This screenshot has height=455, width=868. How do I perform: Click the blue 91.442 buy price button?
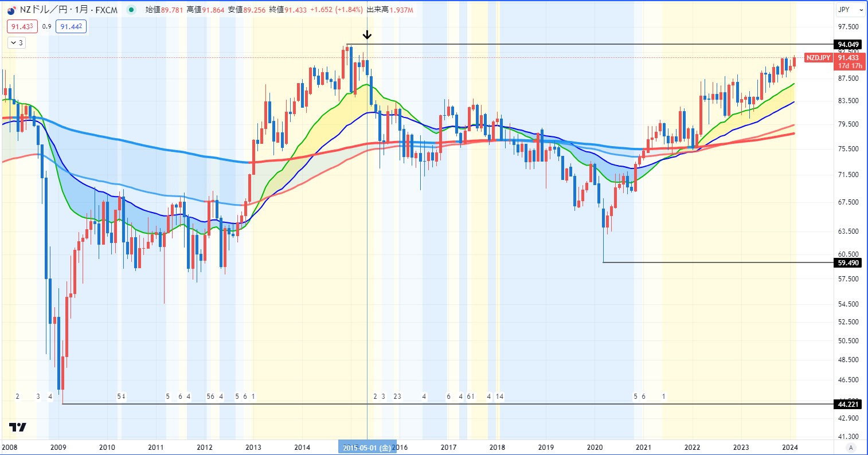pos(71,26)
